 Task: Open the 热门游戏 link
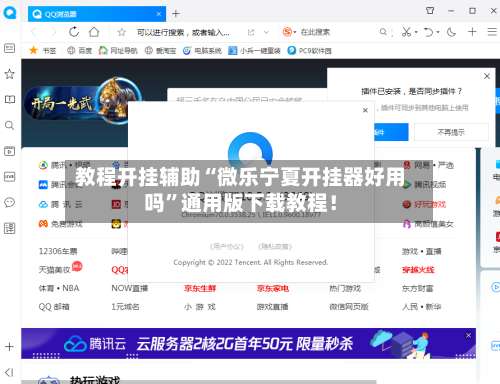click(x=345, y=288)
